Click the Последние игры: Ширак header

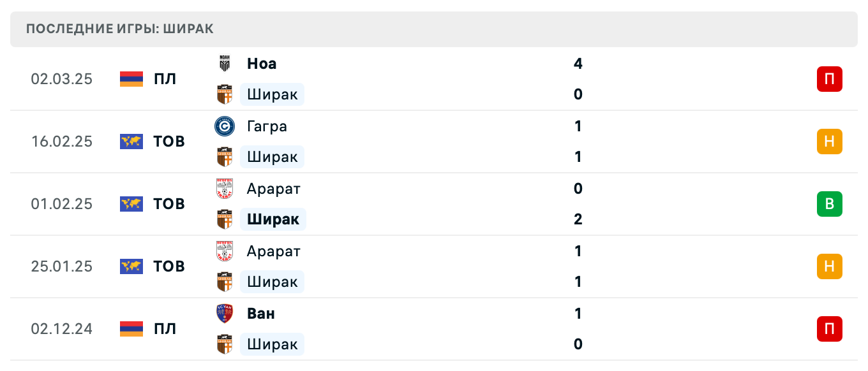[x=120, y=29]
